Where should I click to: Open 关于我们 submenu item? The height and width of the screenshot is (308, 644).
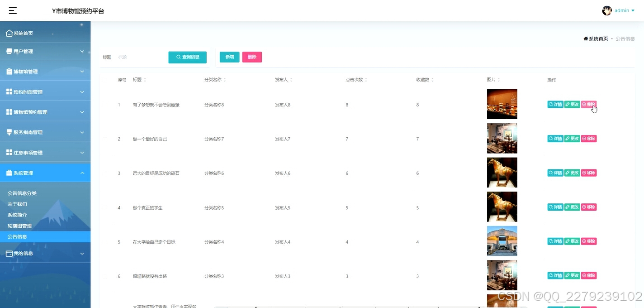pyautogui.click(x=17, y=204)
